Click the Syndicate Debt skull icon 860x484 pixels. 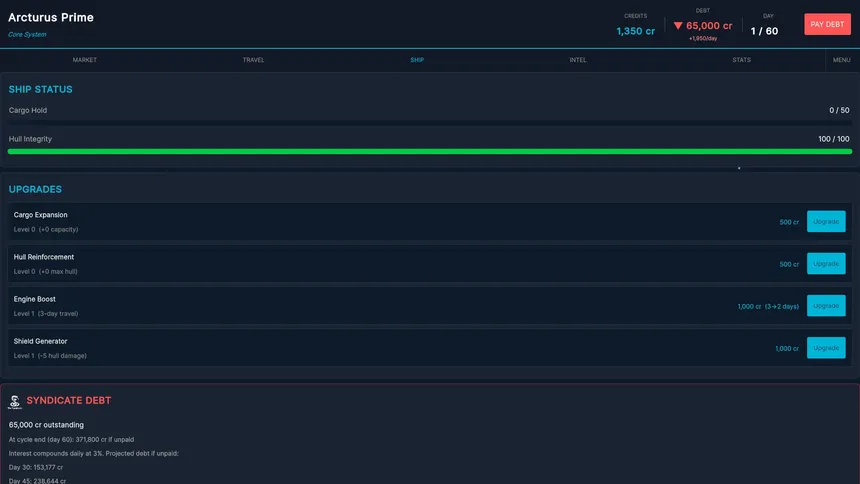coord(15,402)
